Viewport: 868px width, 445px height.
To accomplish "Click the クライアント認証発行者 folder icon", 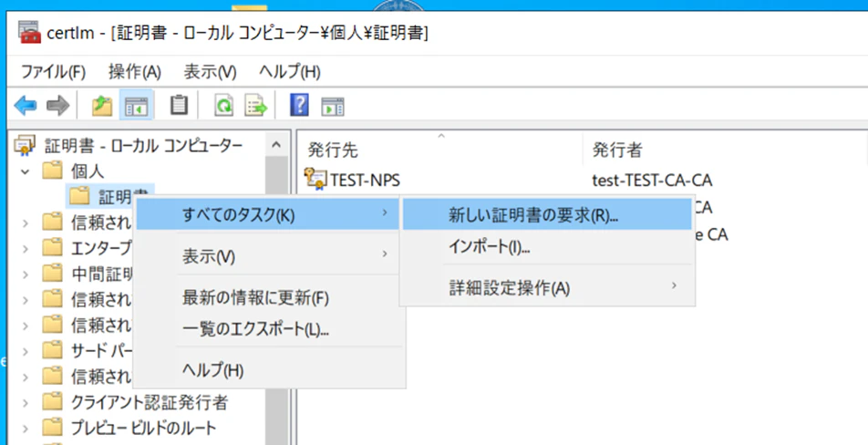I will 52,401.
